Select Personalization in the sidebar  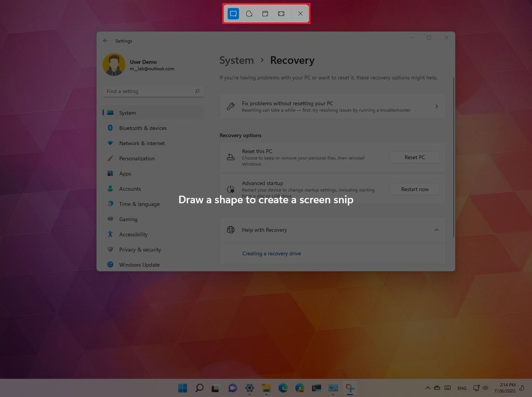(x=137, y=158)
